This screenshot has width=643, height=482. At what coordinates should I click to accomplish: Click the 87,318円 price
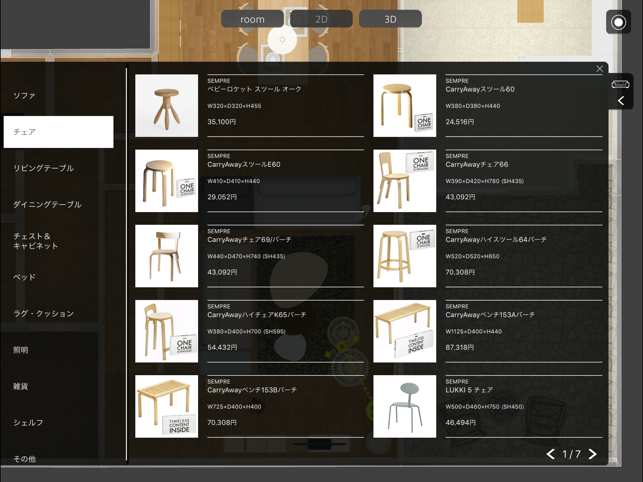(x=460, y=347)
